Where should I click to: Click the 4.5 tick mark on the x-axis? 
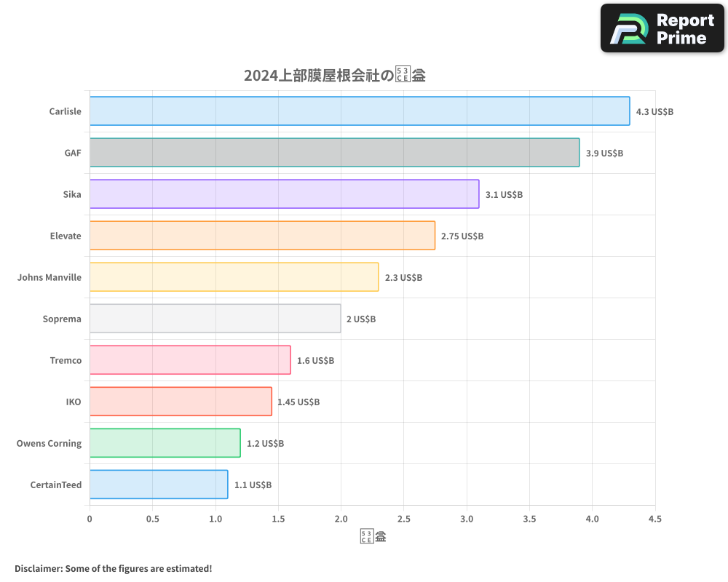pos(655,519)
